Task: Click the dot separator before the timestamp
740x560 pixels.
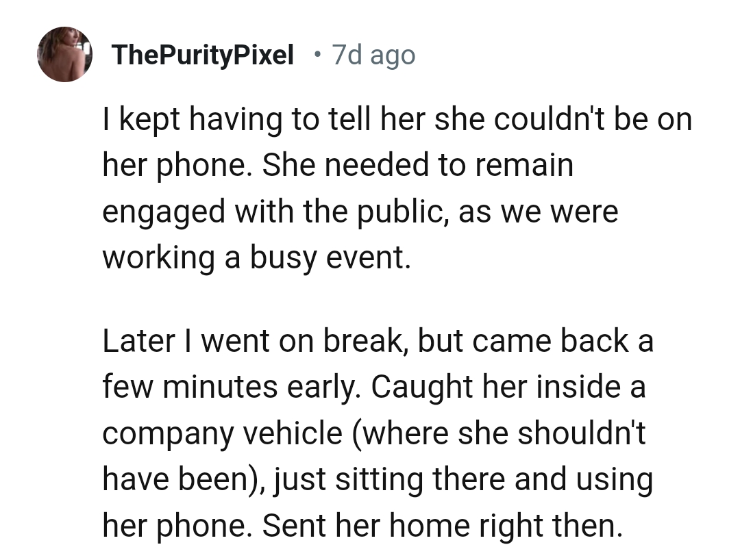Action: click(314, 53)
